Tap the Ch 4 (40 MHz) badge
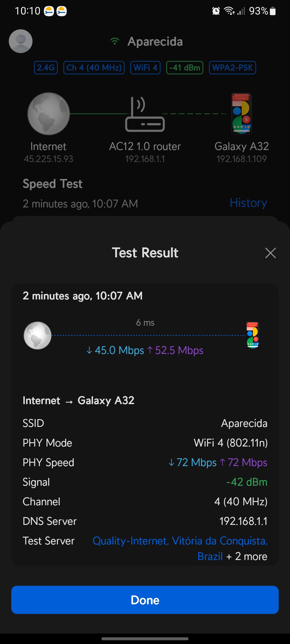290x644 pixels. 94,68
